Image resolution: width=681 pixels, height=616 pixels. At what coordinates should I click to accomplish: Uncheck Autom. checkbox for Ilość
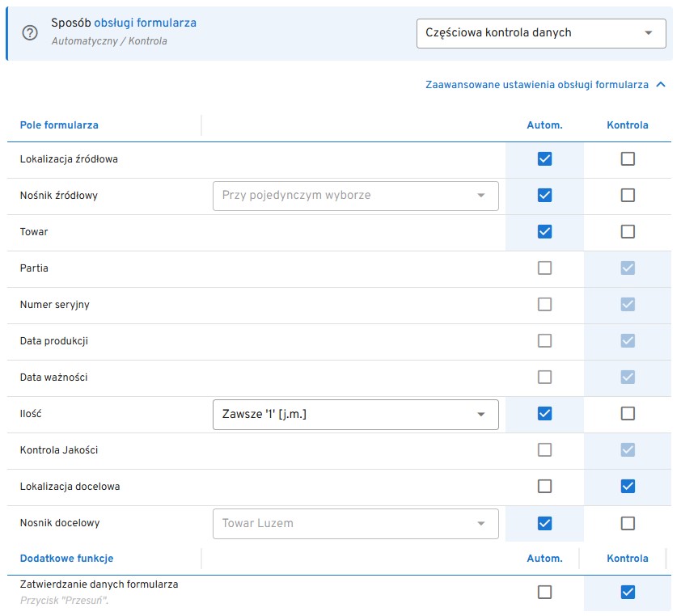(x=544, y=414)
